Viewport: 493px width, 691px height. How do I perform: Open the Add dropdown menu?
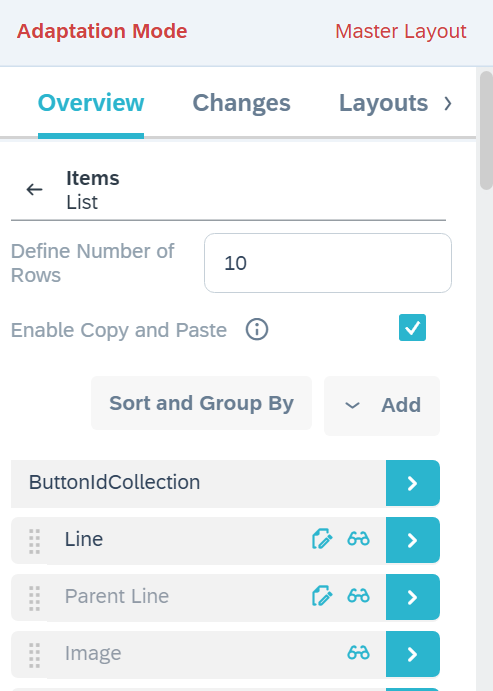[382, 405]
